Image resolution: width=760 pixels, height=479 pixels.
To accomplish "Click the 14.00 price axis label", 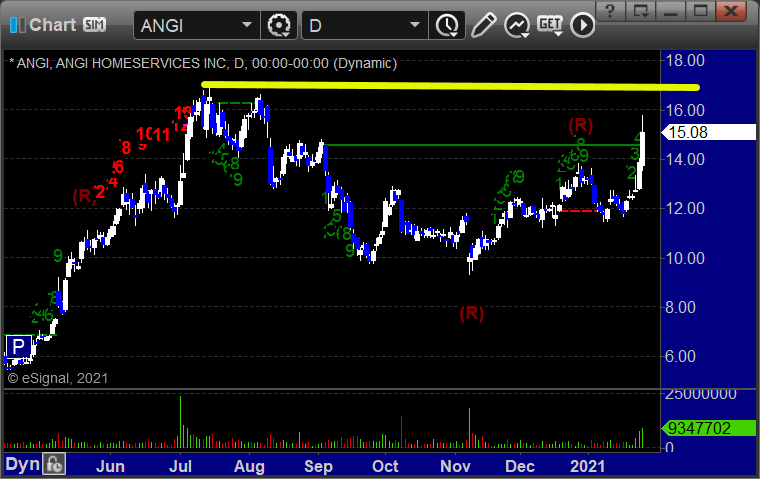I will (685, 160).
